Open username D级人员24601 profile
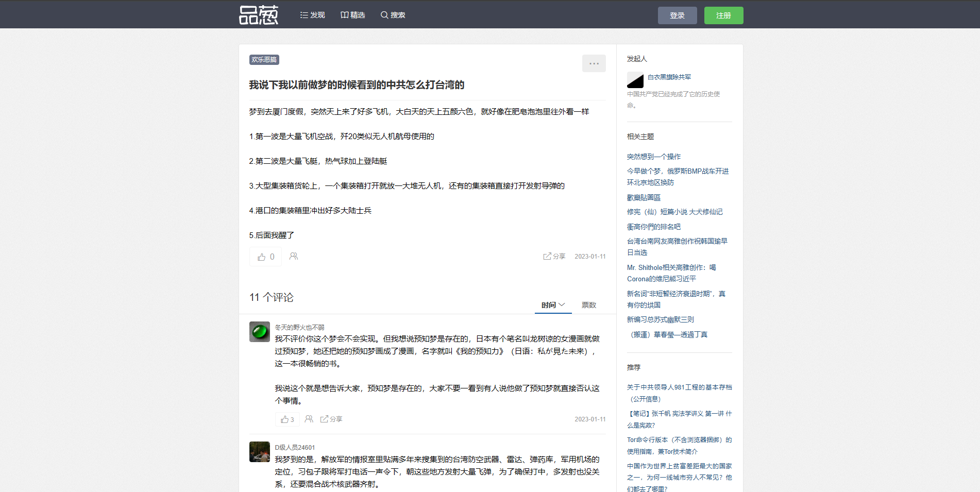 point(294,447)
